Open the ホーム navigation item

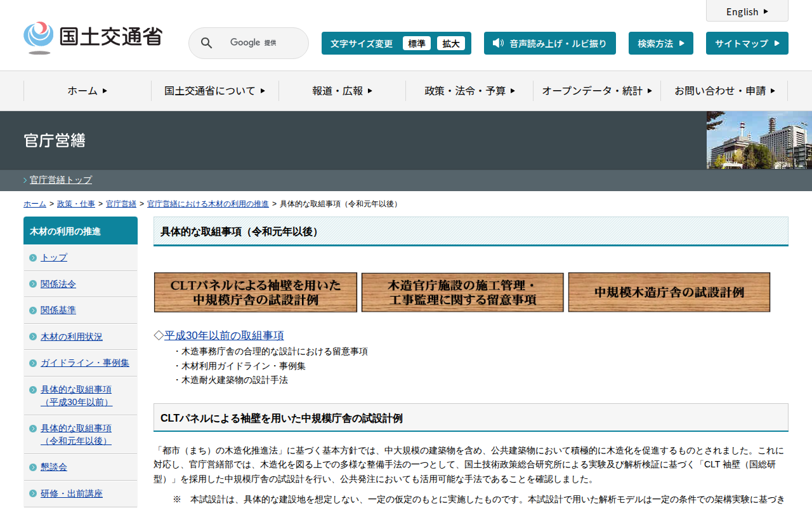pos(88,91)
